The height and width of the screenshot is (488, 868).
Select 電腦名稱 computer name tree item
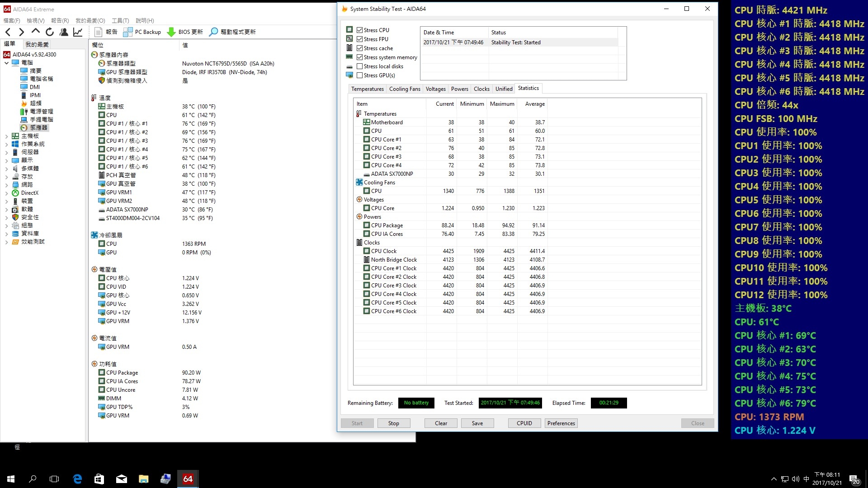tap(37, 79)
